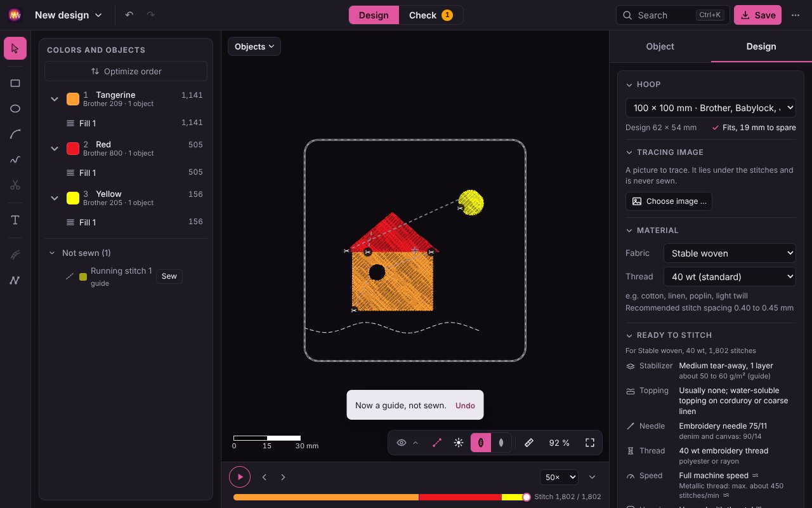
Task: Collapse the Tangerine color group
Action: pos(55,99)
